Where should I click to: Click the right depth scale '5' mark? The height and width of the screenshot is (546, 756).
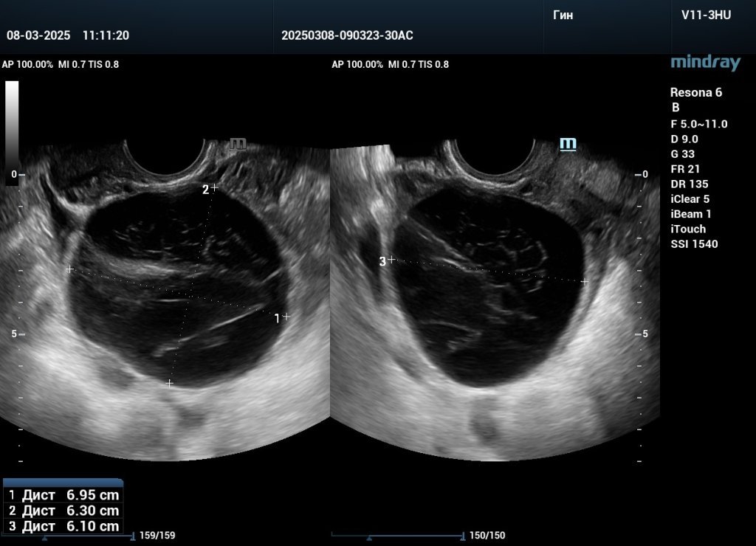645,334
